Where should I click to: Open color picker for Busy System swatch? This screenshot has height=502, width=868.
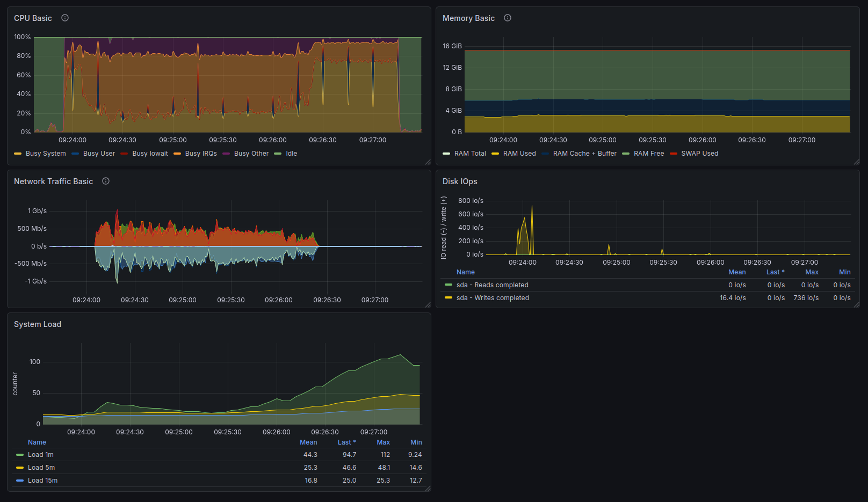pos(18,154)
